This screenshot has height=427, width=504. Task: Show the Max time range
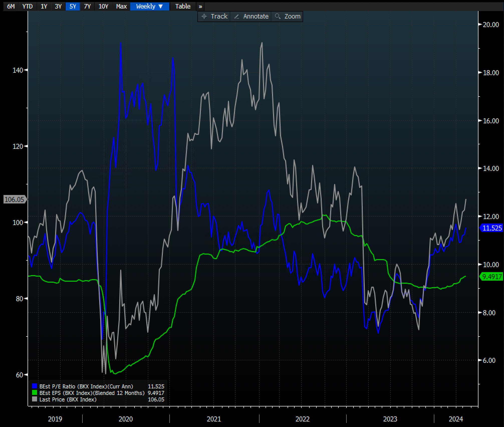coord(121,6)
